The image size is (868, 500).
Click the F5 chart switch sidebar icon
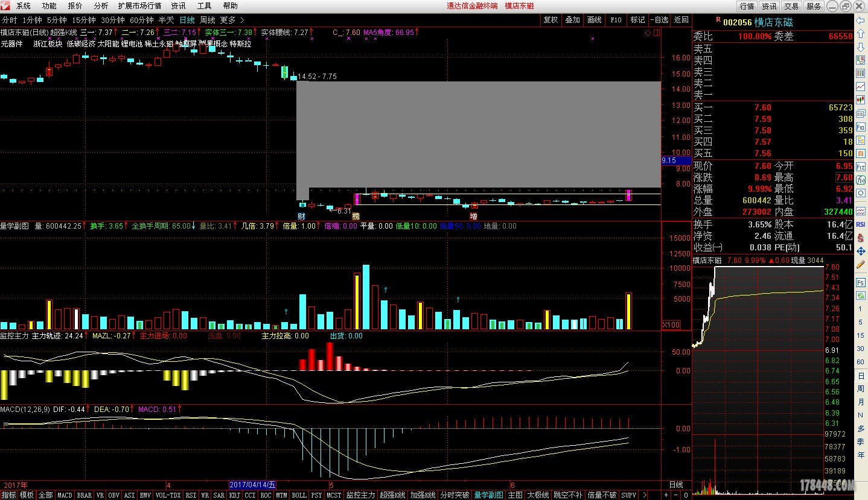[861, 283]
